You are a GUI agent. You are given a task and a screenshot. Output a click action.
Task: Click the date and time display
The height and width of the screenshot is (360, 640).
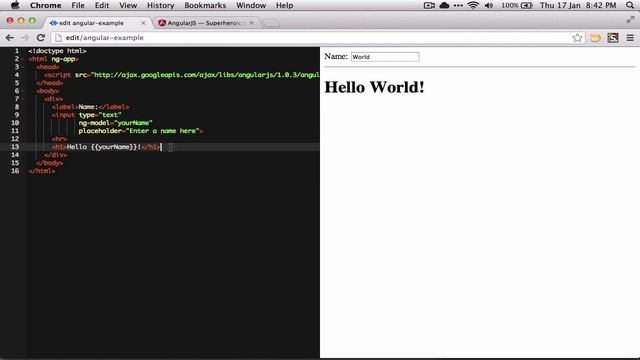[578, 5]
